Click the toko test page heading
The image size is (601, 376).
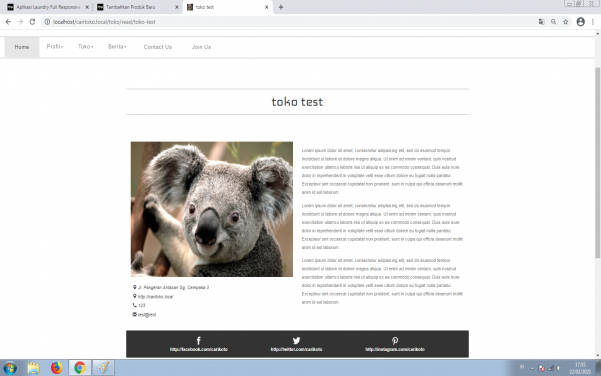pos(297,102)
